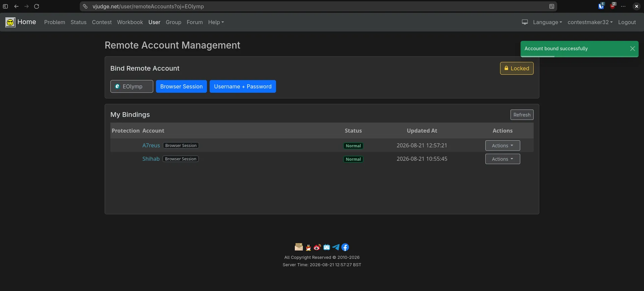Click the Virtual Judge smiley logo
This screenshot has height=291, width=644.
[10, 22]
